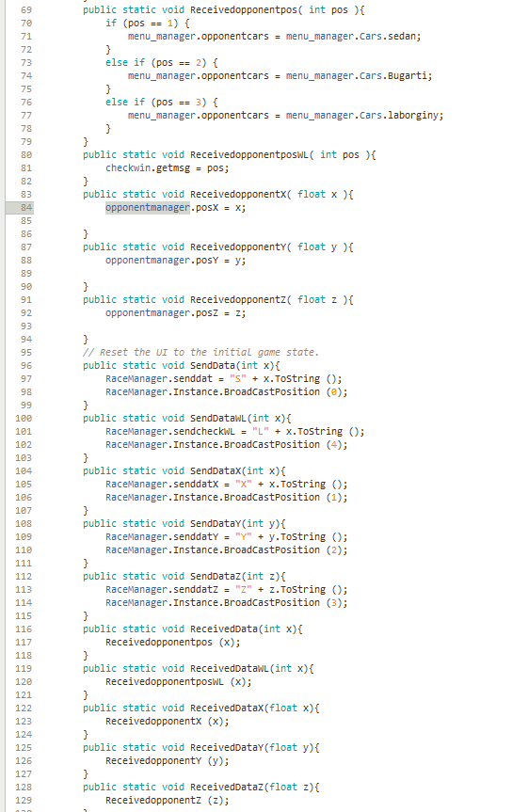528x812 pixels.
Task: Click the 'float z' parameter on line 91
Action: point(317,300)
